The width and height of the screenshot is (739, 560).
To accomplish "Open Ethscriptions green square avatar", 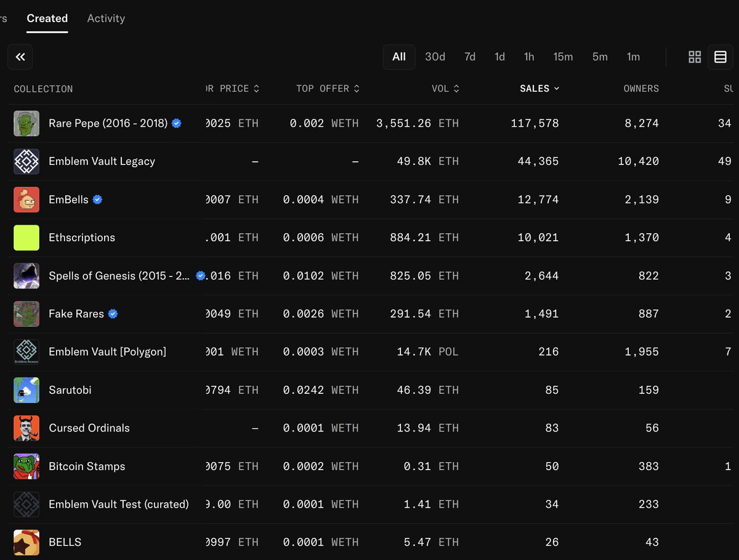I will click(x=26, y=238).
